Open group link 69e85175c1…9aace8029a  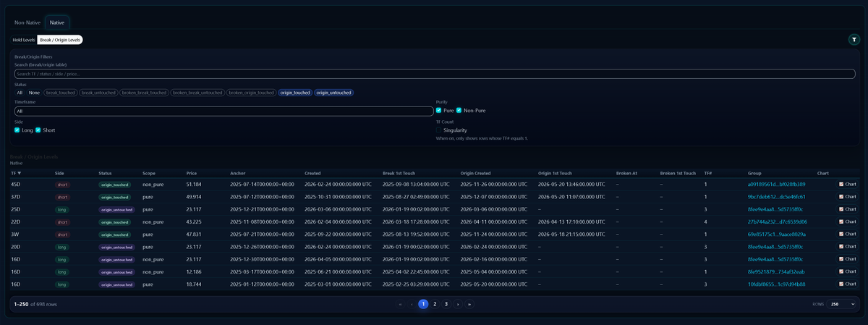point(777,235)
